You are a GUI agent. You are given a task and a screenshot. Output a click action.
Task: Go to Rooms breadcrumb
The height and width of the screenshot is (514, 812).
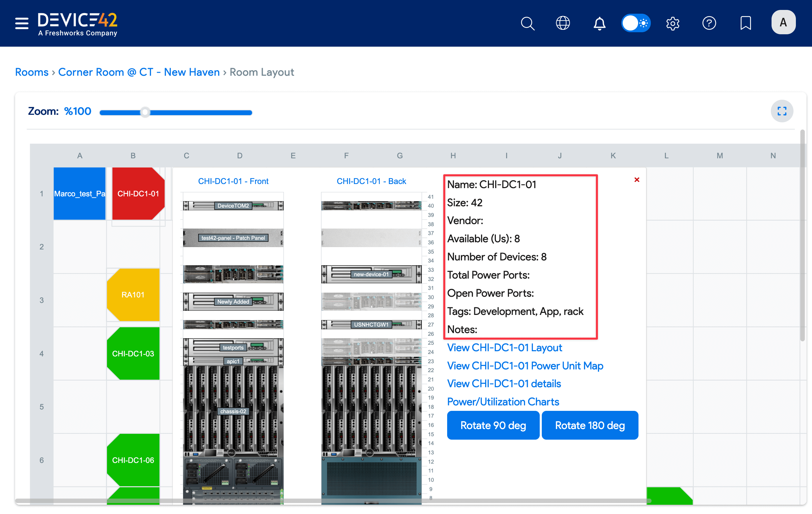click(32, 72)
